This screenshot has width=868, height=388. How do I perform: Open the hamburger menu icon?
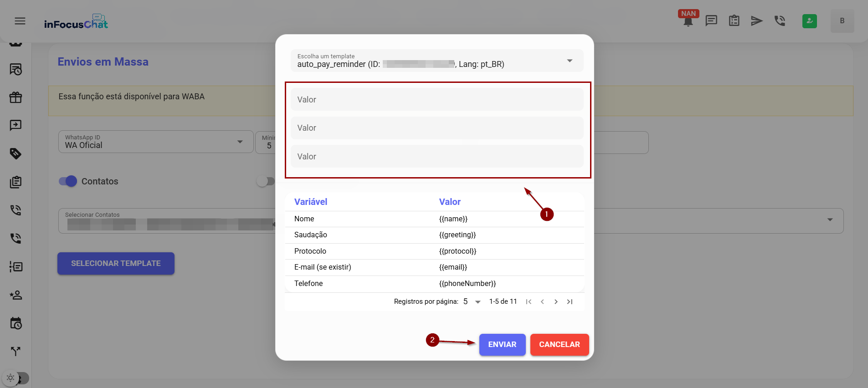coord(20,21)
